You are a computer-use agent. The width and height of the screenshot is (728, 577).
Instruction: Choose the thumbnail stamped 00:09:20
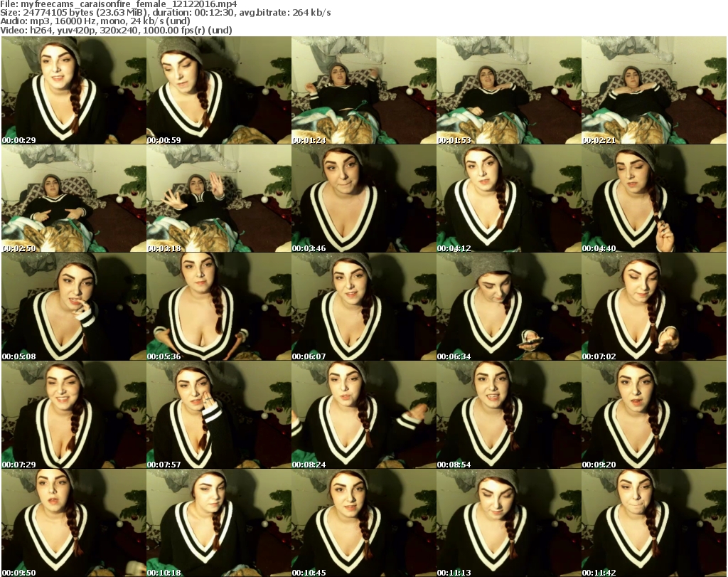click(654, 415)
